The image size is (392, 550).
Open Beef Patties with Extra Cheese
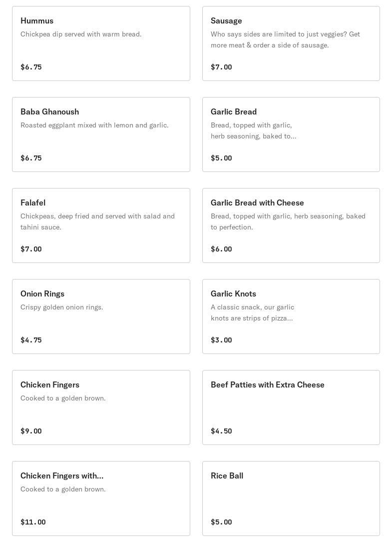291,407
